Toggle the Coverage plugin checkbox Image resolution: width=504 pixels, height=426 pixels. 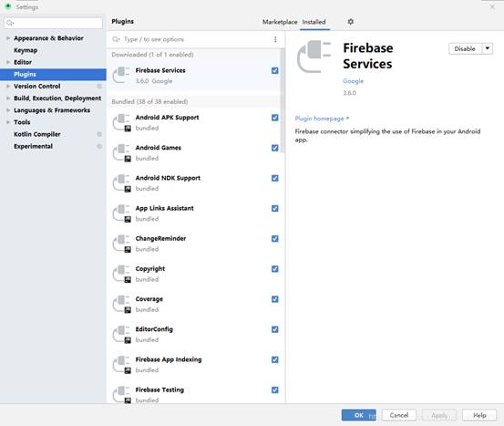pos(275,299)
